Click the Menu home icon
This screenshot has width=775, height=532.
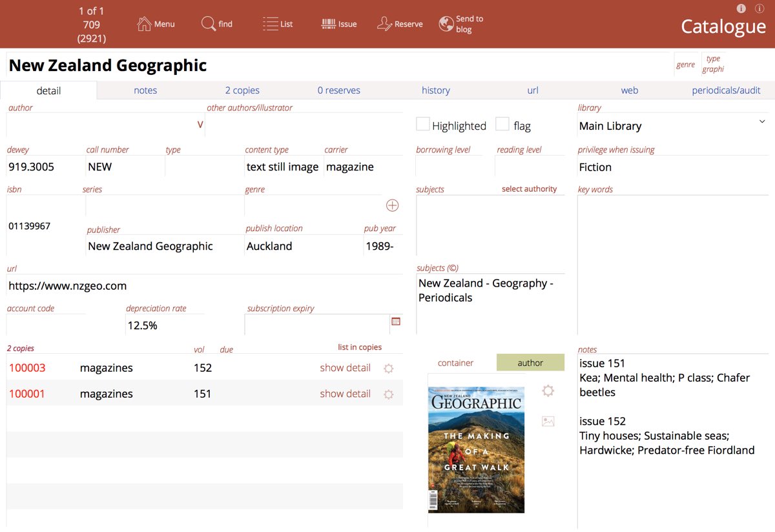click(144, 24)
